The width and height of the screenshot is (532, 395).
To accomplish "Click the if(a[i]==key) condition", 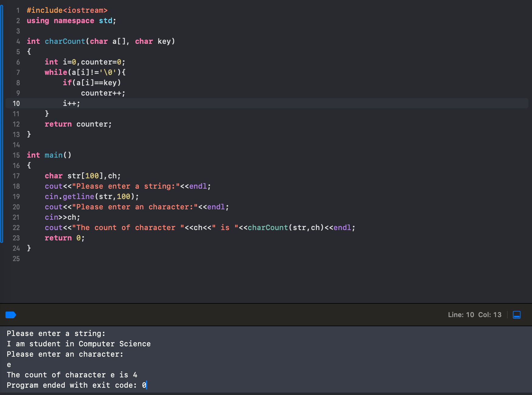I will tap(92, 83).
